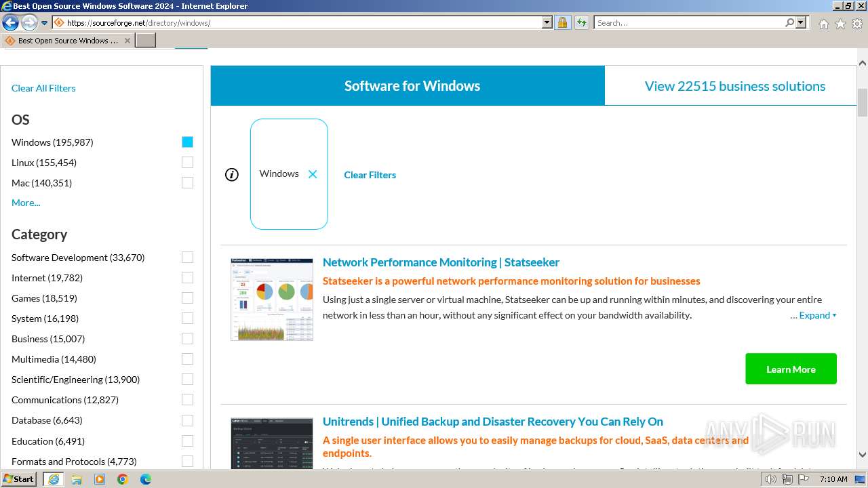Click the refresh page icon
The height and width of the screenshot is (488, 868).
tap(581, 22)
